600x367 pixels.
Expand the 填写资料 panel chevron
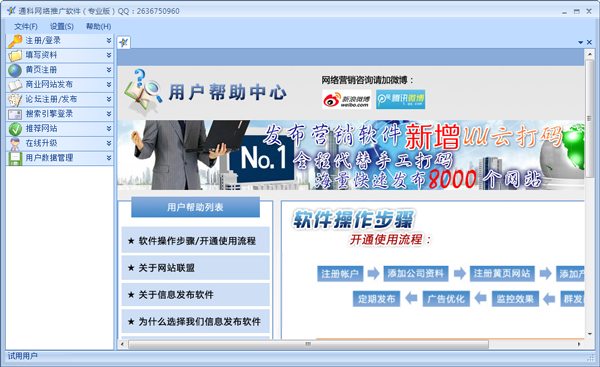(109, 55)
